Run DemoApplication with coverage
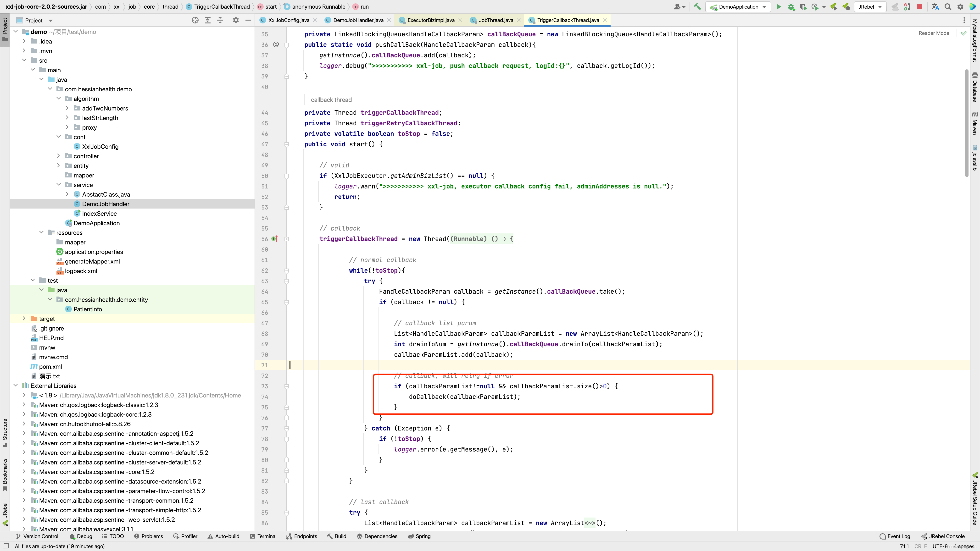This screenshot has width=980, height=551. tap(803, 6)
